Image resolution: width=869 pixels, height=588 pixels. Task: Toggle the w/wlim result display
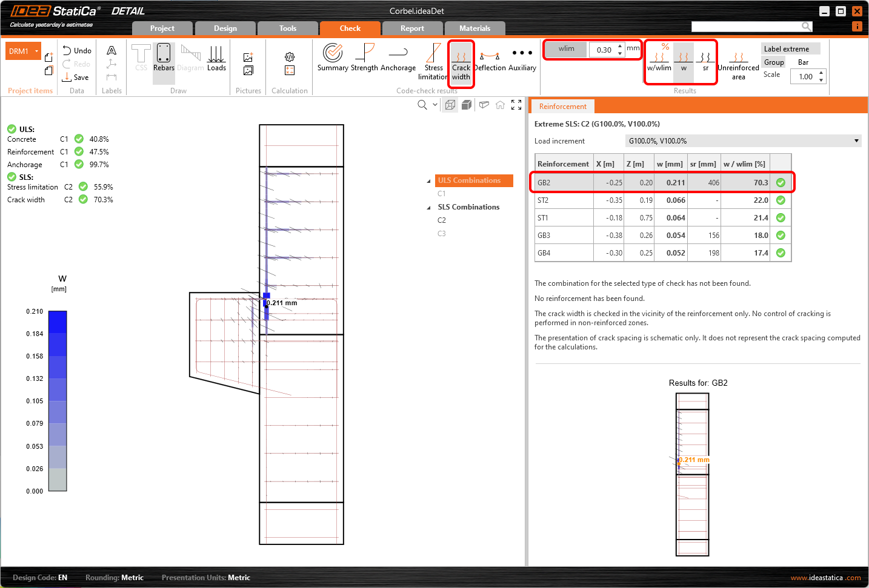pos(659,61)
